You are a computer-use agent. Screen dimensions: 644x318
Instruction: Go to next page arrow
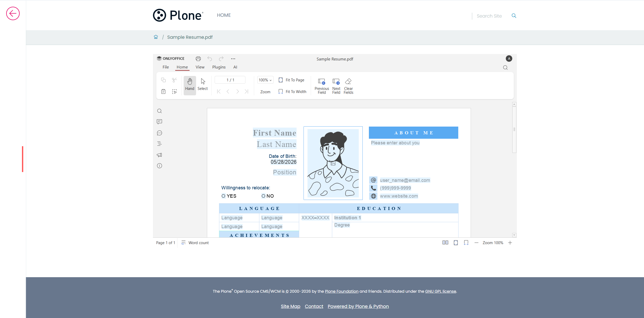237,91
